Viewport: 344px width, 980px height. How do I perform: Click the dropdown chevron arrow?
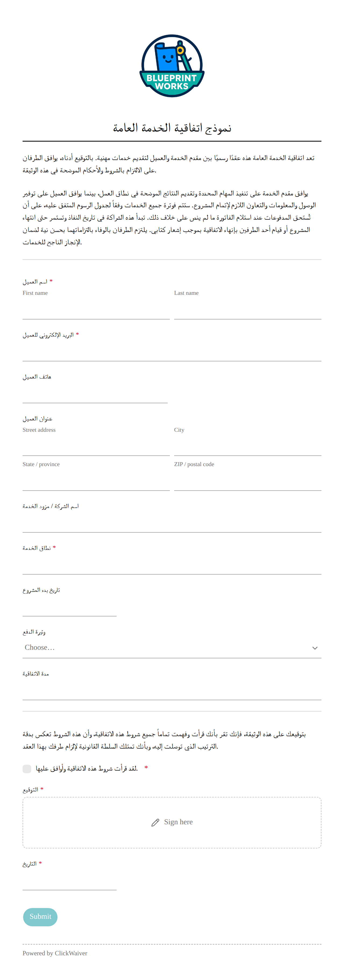[x=315, y=648]
